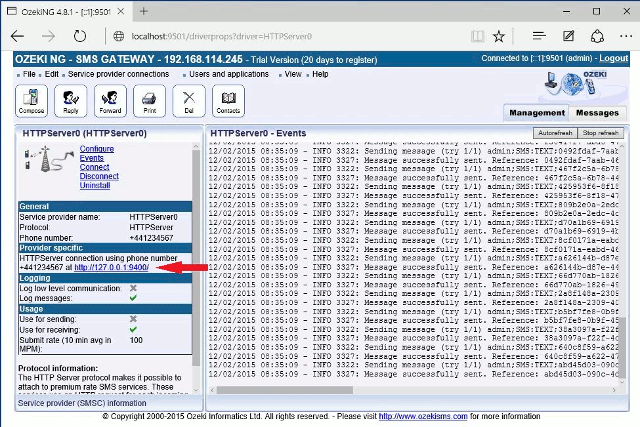Click the Protocol information heading

[x=58, y=368]
